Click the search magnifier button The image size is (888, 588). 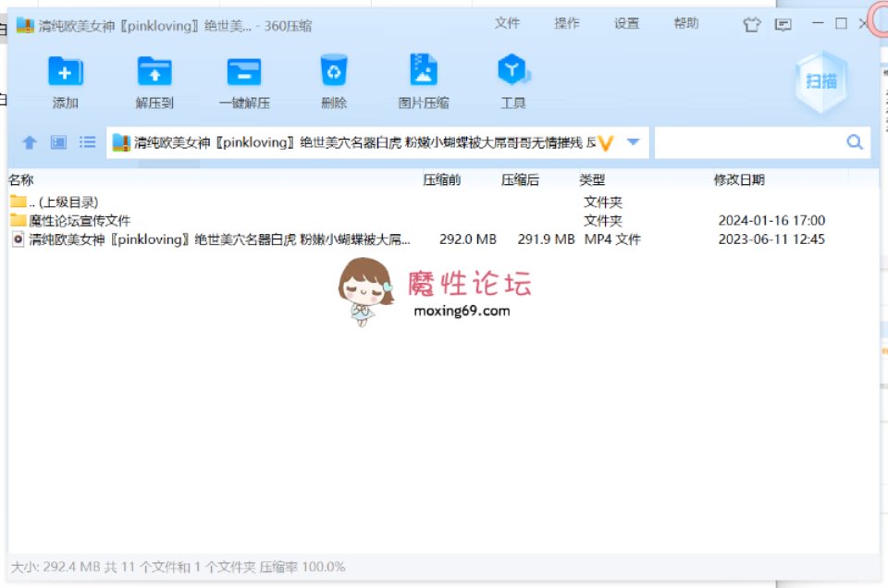855,142
